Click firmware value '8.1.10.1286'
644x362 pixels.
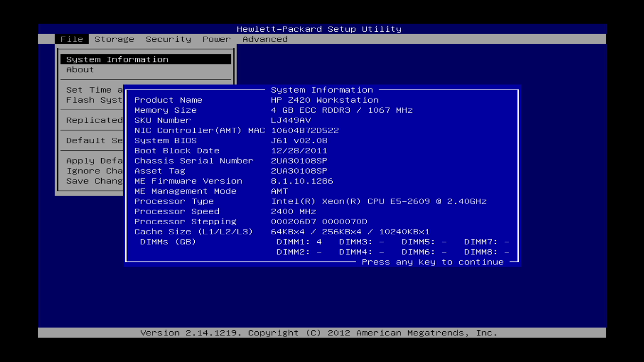(x=302, y=181)
